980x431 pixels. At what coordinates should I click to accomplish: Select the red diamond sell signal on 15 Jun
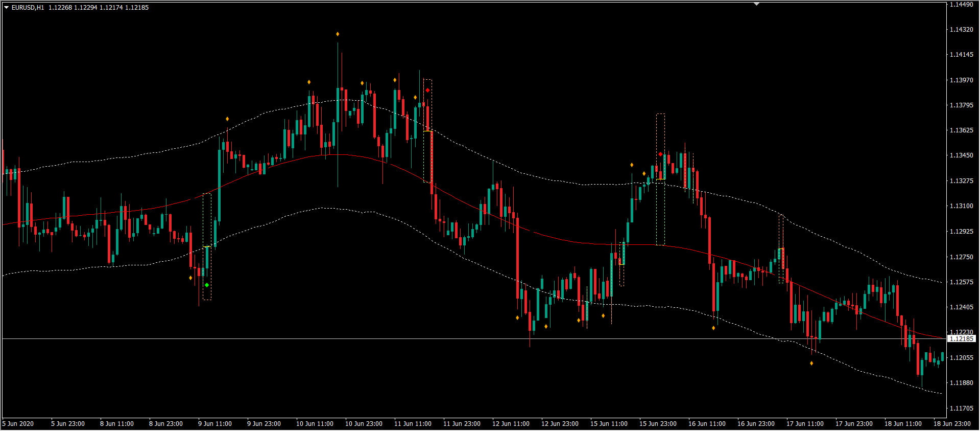coord(660,154)
